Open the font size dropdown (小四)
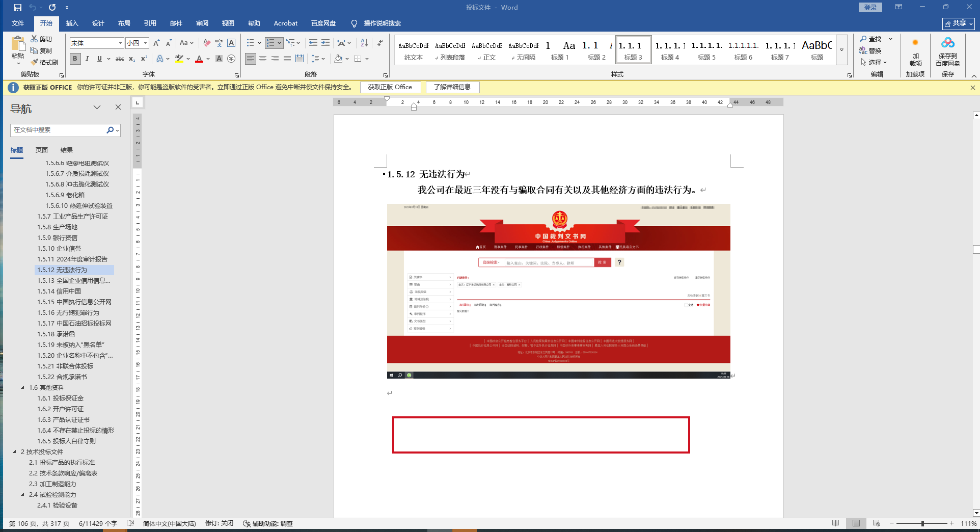This screenshot has width=980, height=532. 145,43
